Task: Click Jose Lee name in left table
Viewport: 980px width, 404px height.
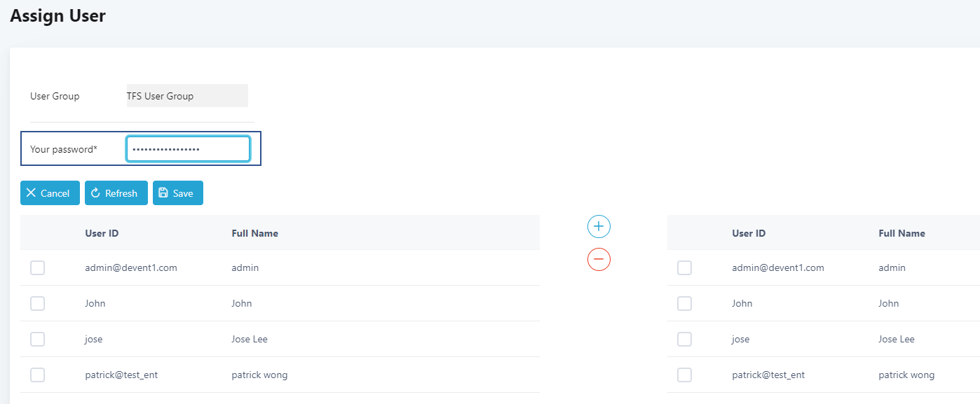Action: 250,339
